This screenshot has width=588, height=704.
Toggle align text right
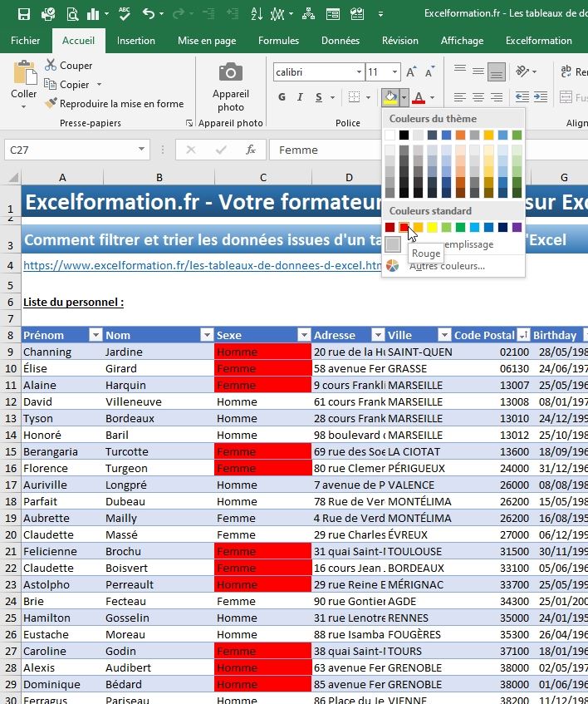[497, 97]
